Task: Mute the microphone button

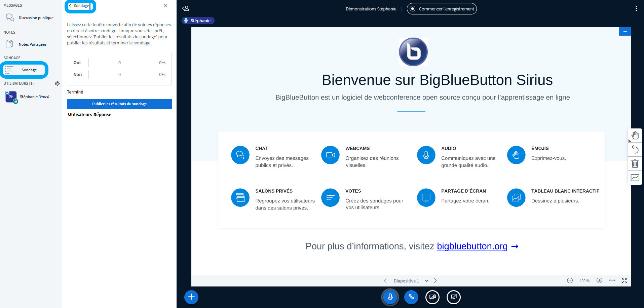Action: click(390, 297)
